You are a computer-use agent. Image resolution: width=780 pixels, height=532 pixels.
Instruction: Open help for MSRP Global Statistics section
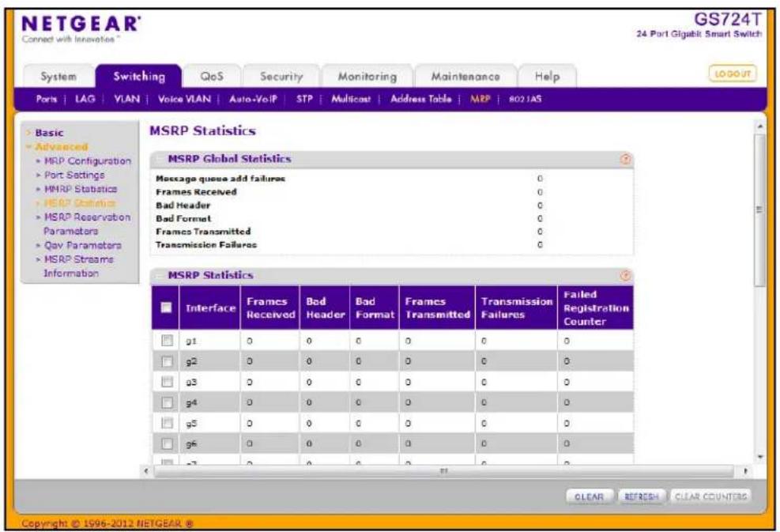[625, 159]
